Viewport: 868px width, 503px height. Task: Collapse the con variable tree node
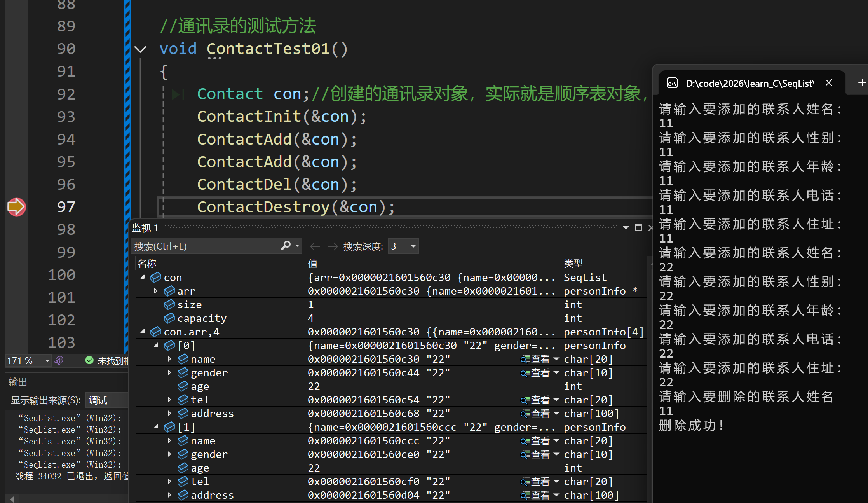point(143,277)
